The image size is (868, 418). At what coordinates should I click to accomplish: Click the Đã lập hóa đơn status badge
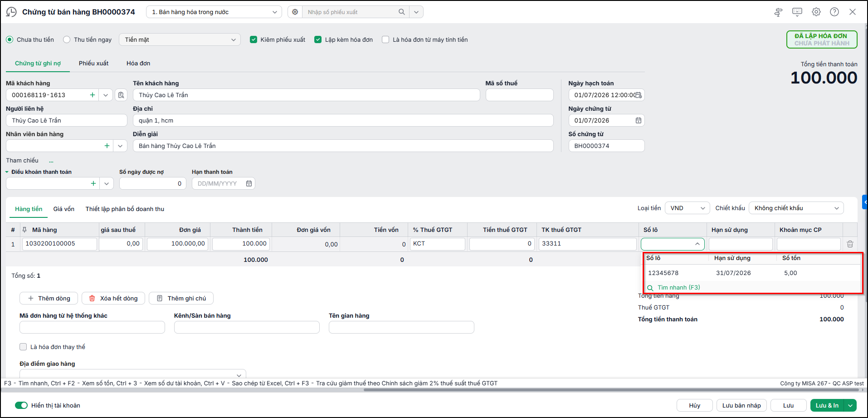coord(822,39)
